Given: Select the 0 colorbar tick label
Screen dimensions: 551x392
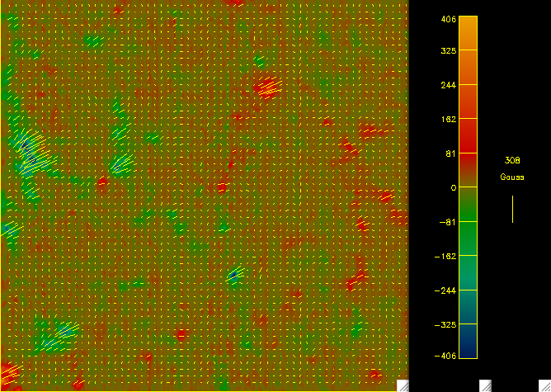Looking at the screenshot, I should (x=454, y=187).
